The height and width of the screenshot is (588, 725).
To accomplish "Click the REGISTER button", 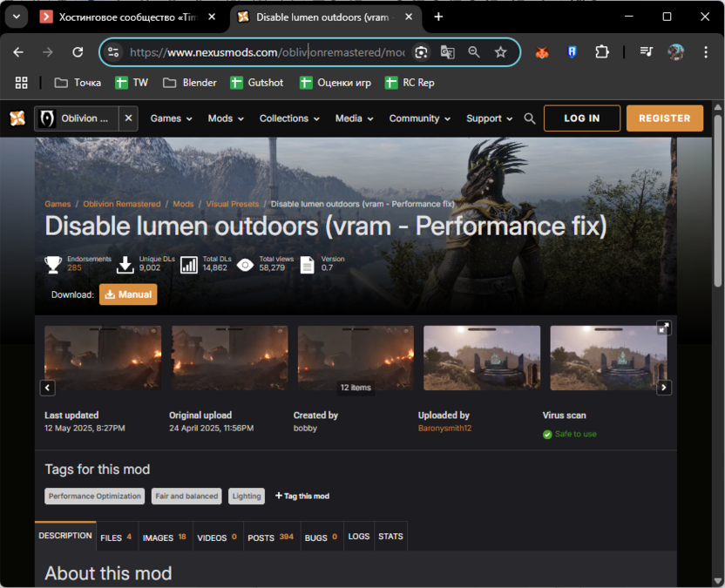I will pos(664,118).
